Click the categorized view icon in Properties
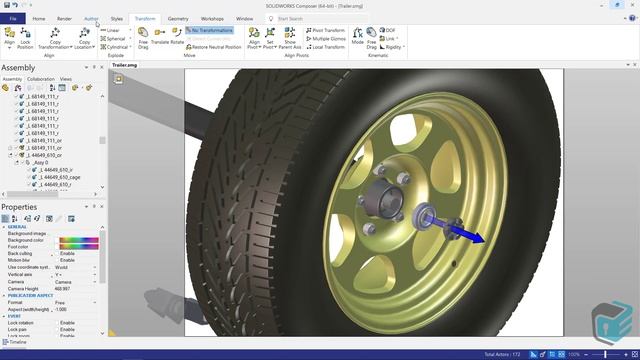 click(x=5, y=219)
